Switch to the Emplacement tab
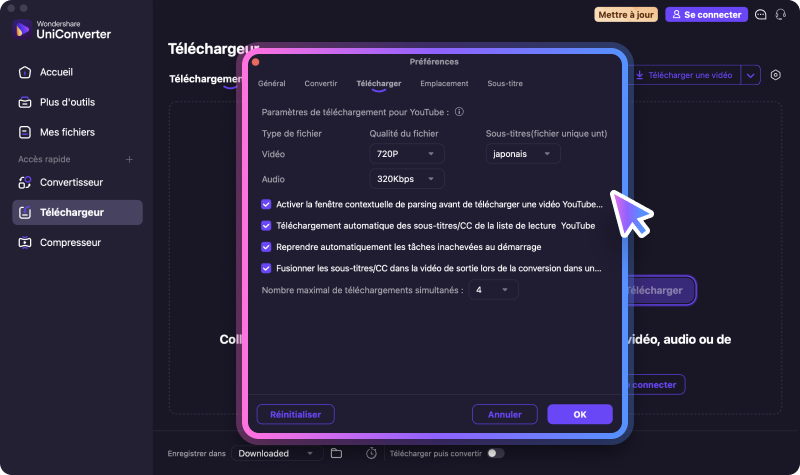800x475 pixels. (444, 84)
